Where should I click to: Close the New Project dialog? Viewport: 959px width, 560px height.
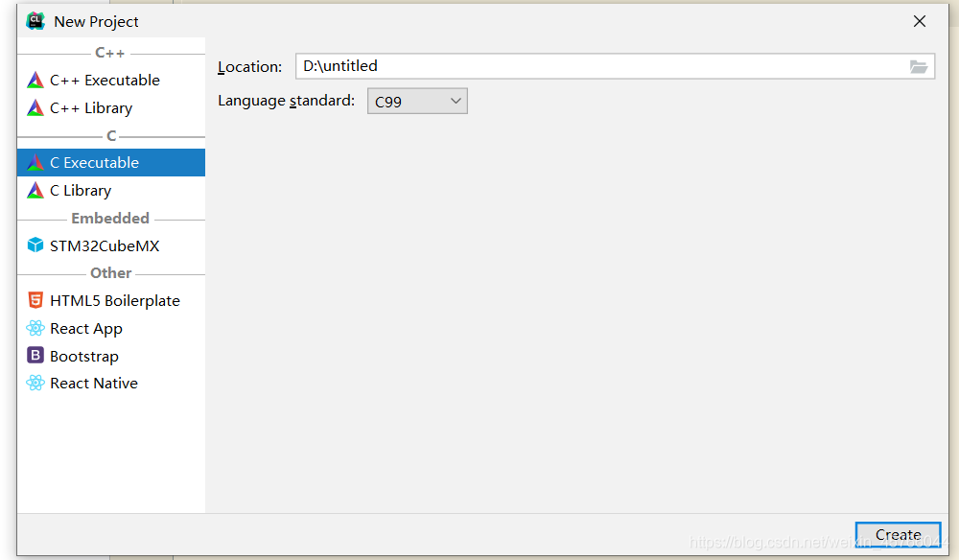920,21
